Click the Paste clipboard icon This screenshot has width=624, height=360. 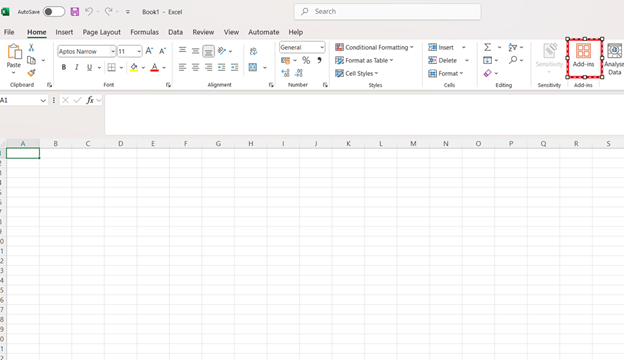pyautogui.click(x=14, y=52)
